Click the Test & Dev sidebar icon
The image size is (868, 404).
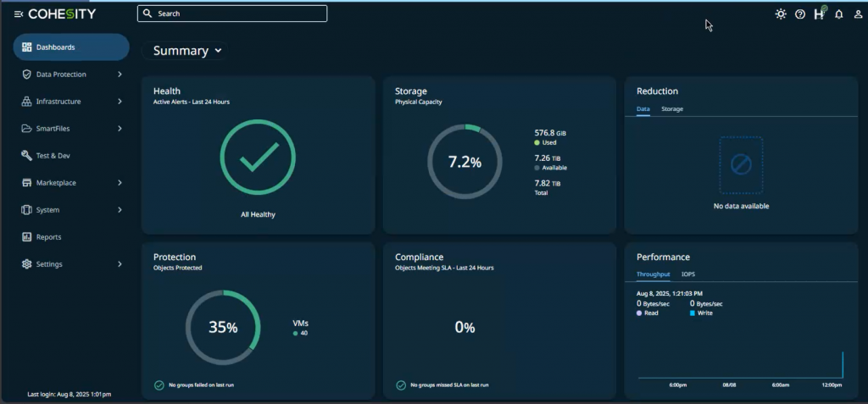coord(27,156)
